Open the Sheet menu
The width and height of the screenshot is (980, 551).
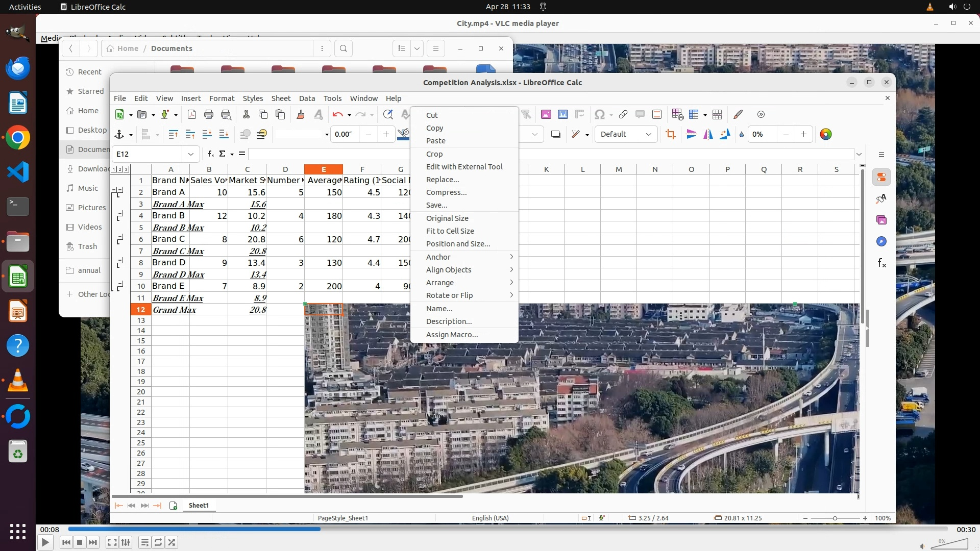pos(281,98)
